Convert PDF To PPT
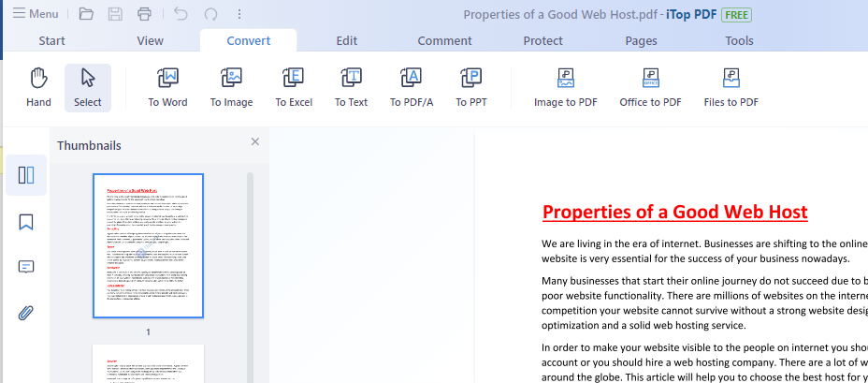Image resolution: width=868 pixels, height=383 pixels. (x=471, y=88)
